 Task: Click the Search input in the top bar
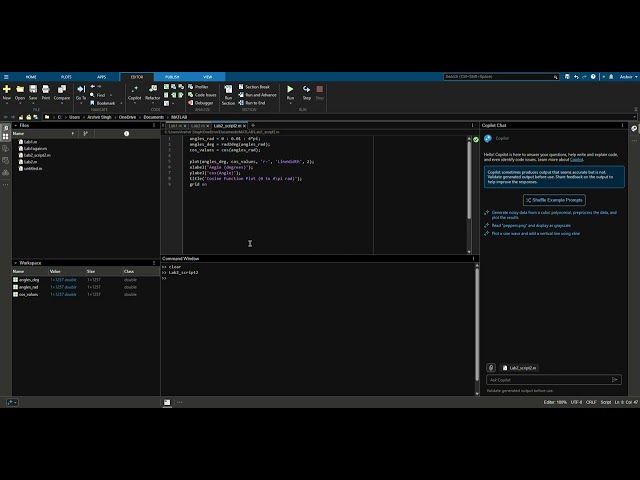499,77
